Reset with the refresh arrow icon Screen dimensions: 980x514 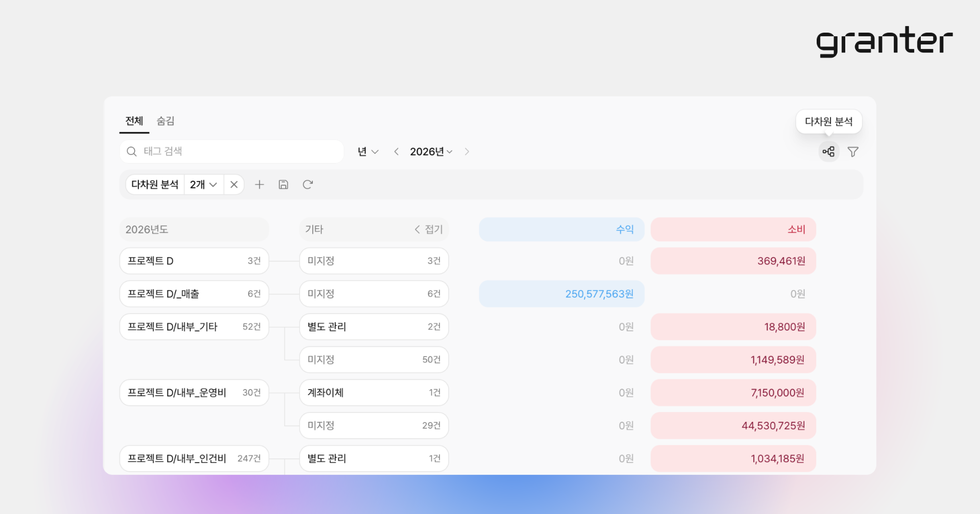[307, 185]
